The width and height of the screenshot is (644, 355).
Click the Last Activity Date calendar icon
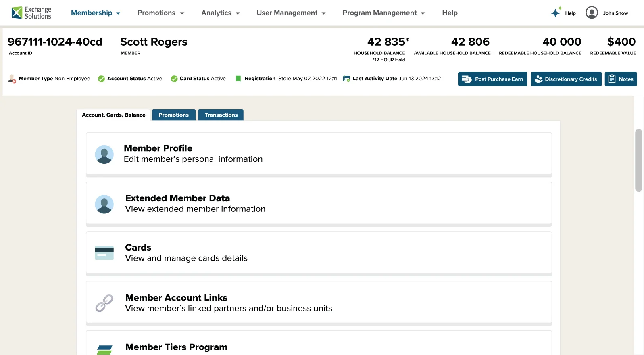pyautogui.click(x=346, y=79)
